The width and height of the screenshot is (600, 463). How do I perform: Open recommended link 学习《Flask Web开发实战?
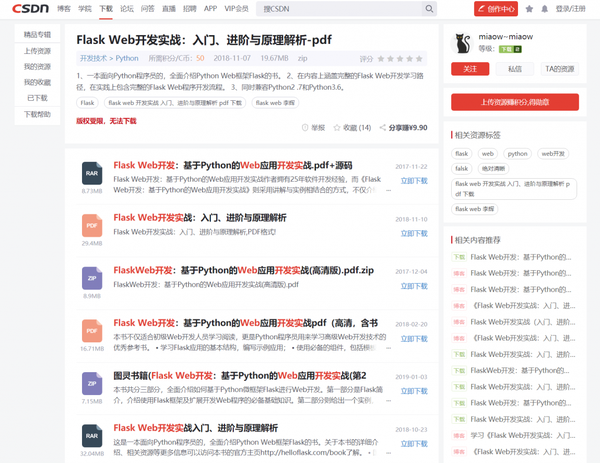point(523,435)
